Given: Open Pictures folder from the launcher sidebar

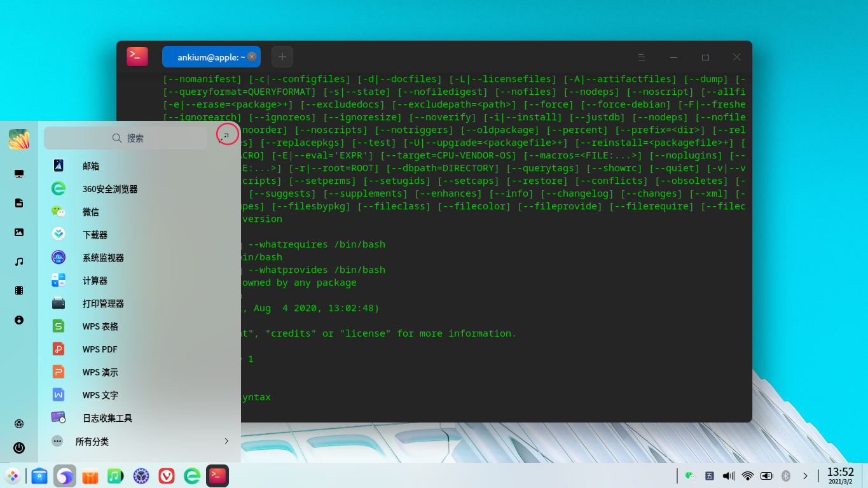Looking at the screenshot, I should (x=19, y=232).
